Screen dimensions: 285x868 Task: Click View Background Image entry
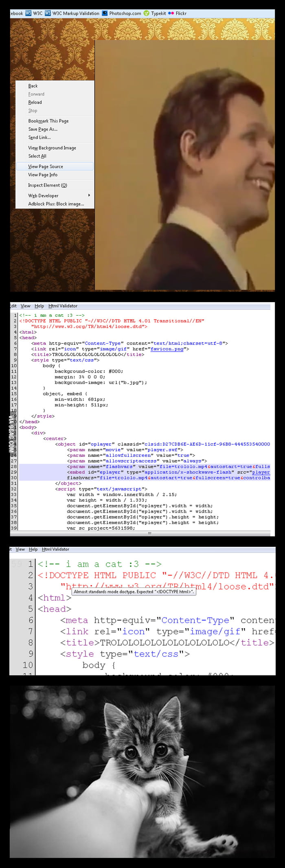pos(52,148)
